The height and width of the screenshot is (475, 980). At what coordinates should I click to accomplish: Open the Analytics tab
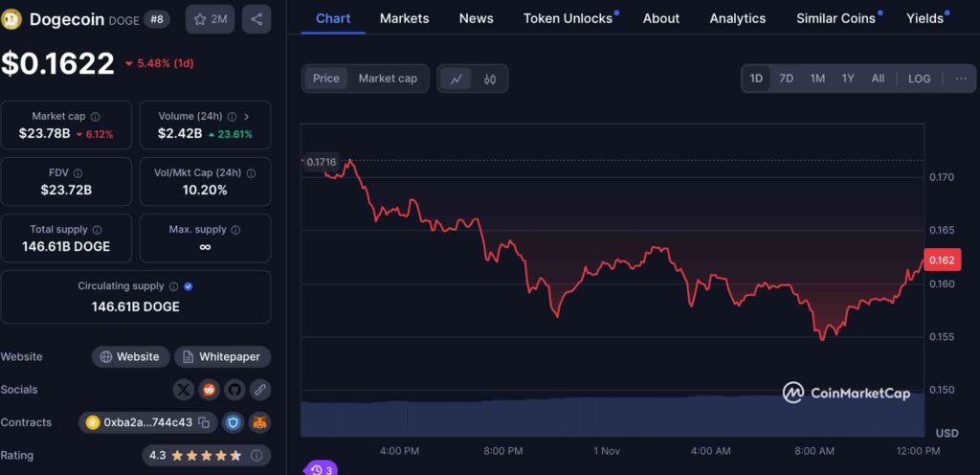tap(738, 19)
